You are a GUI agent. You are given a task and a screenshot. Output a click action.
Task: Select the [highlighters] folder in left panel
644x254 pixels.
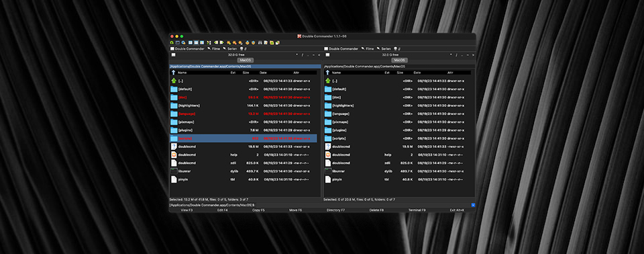pyautogui.click(x=243, y=105)
